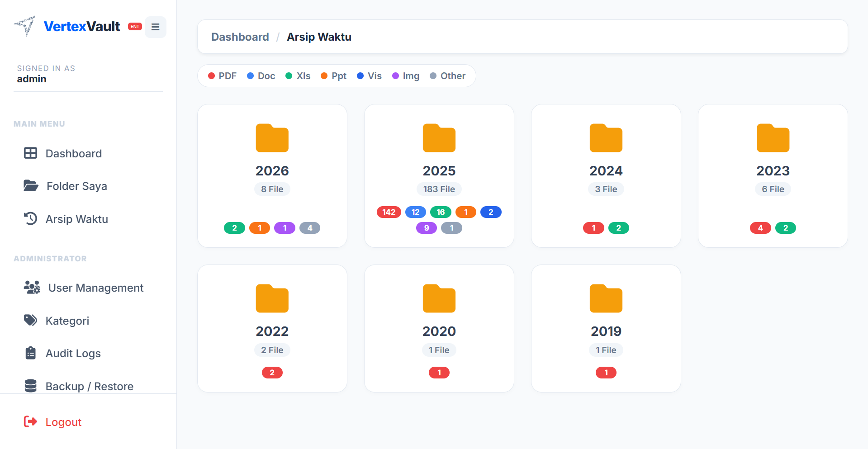Open the 2019 folder icon
Screen dimensions: 868x449
coord(606,298)
